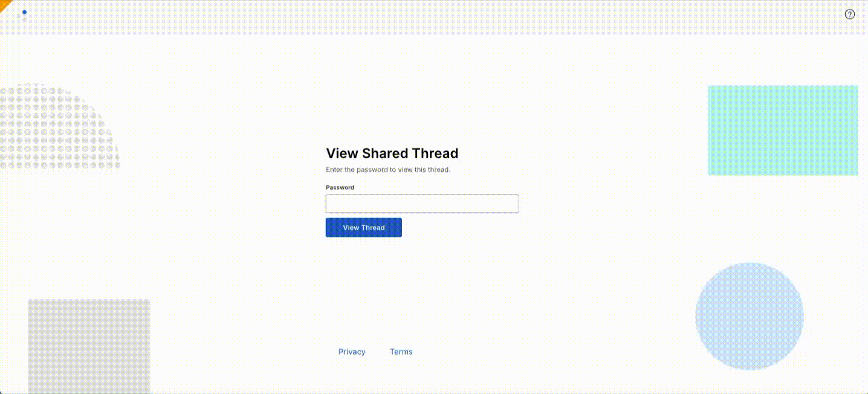Viewport: 868px width, 394px height.
Task: Click the app logo with blue dot
Action: click(x=24, y=14)
